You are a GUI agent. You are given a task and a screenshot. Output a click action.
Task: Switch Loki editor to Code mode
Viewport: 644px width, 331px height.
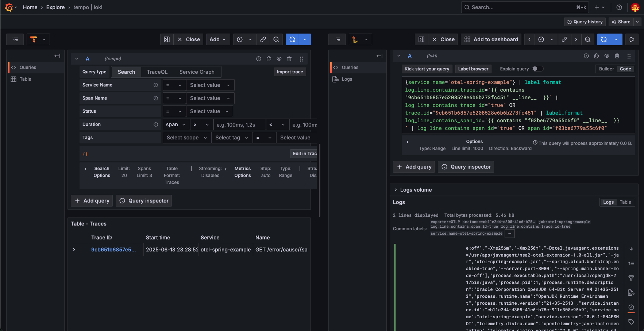point(625,69)
